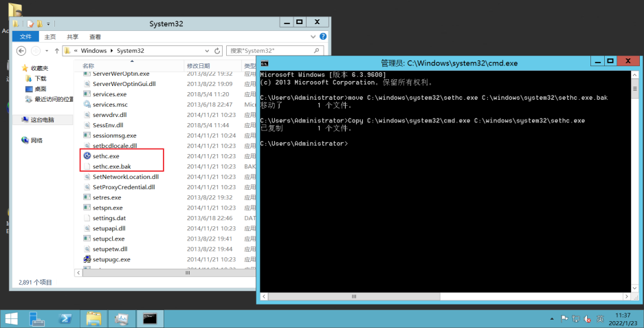Select the setspn.exe file icon
The height and width of the screenshot is (328, 644).
(87, 208)
